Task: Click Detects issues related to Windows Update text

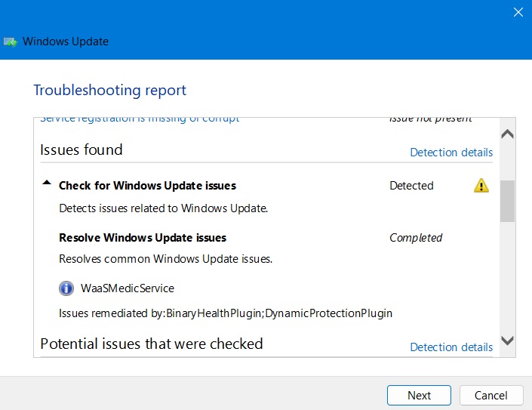Action: (163, 208)
